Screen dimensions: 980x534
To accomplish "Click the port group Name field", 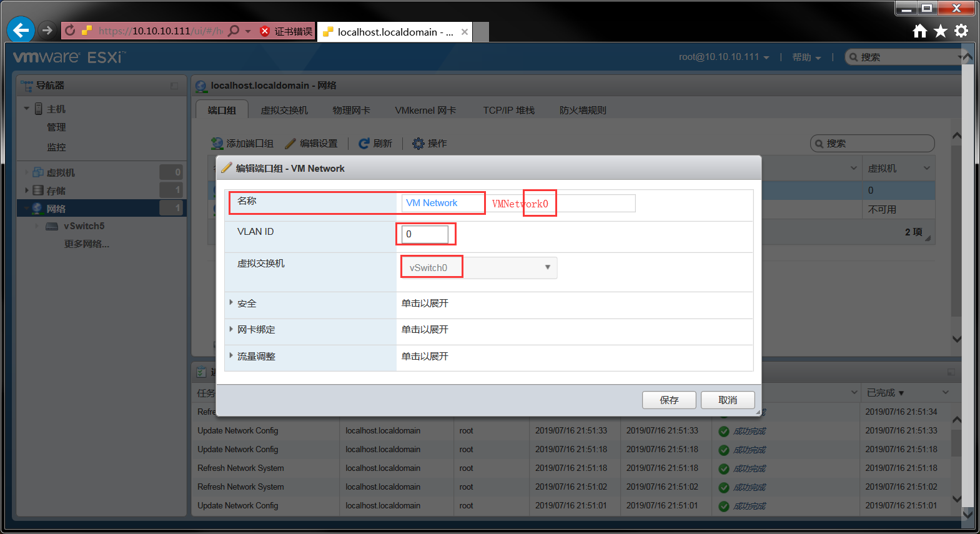I will point(518,203).
